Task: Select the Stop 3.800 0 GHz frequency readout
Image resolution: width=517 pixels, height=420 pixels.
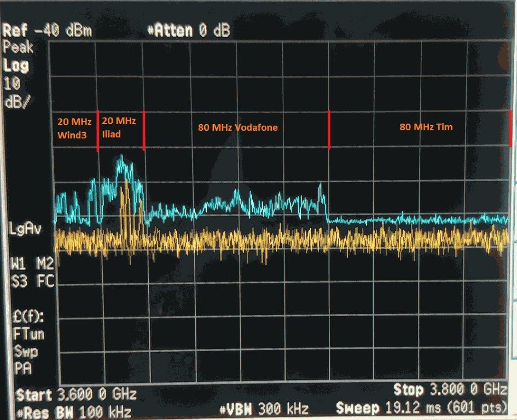Action: coord(450,390)
